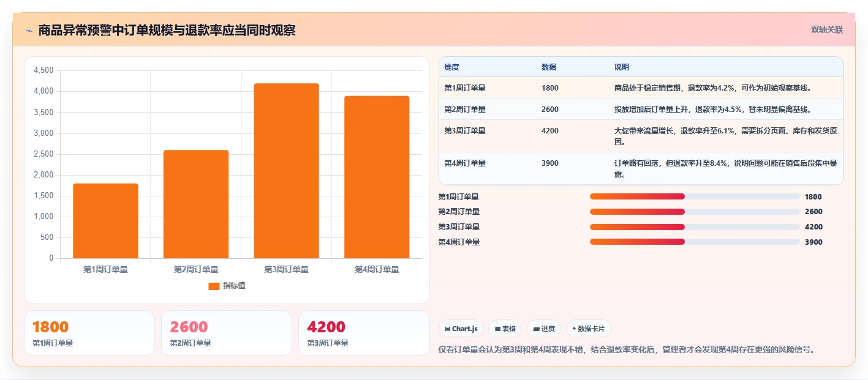
Task: Click progress label 第1周订单量
Action: click(459, 196)
